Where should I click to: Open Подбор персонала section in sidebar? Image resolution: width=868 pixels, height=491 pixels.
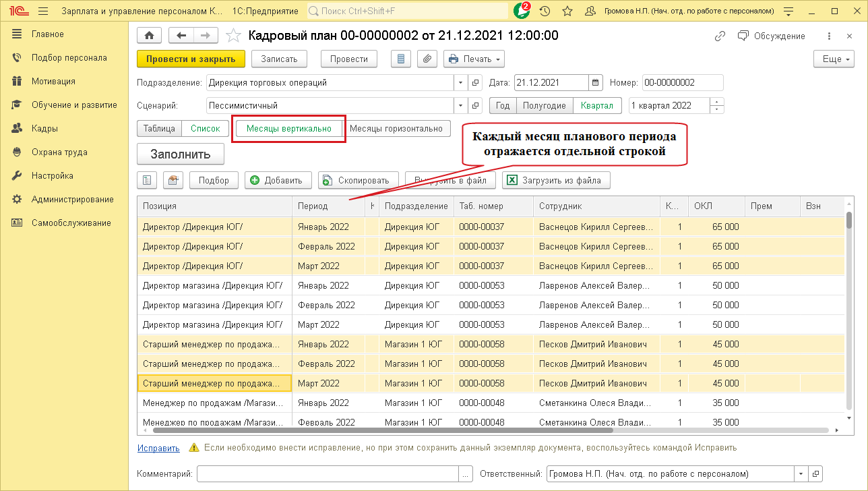69,57
